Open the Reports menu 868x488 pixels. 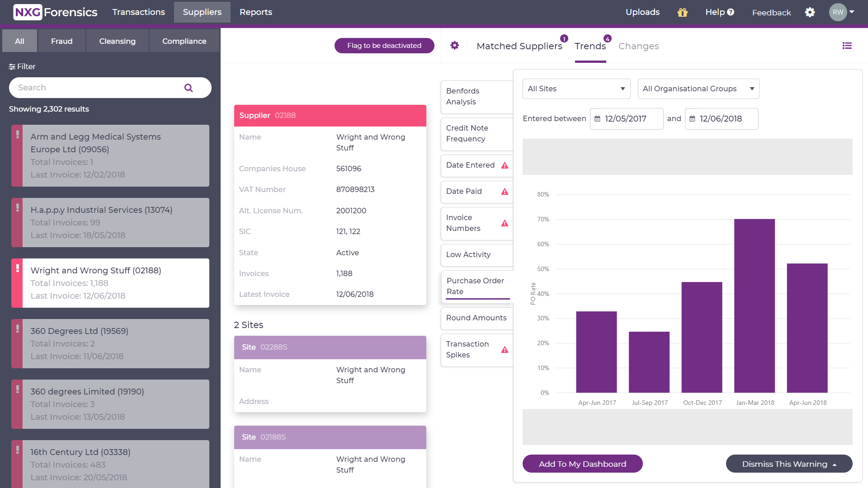click(255, 12)
